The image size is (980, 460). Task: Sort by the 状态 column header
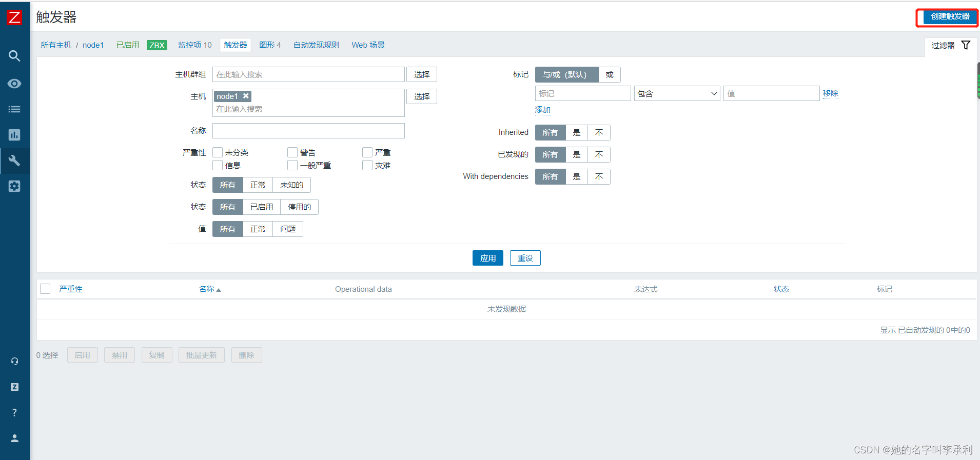[x=781, y=289]
